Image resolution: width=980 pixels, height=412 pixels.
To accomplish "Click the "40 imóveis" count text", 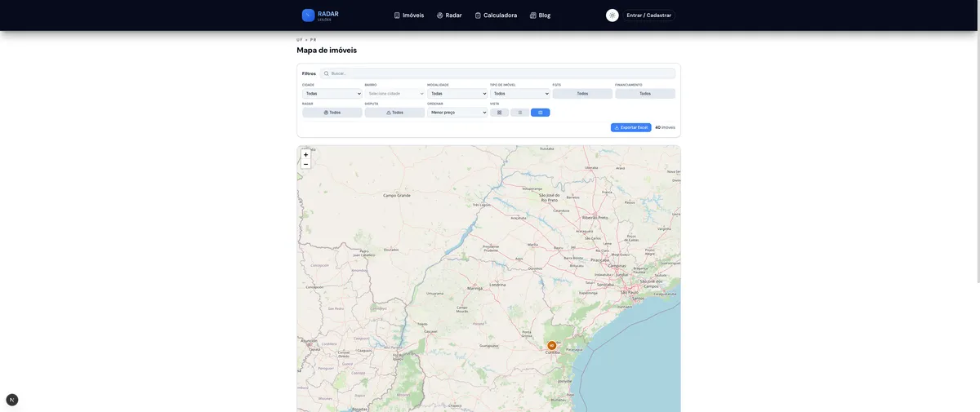I will [x=665, y=127].
